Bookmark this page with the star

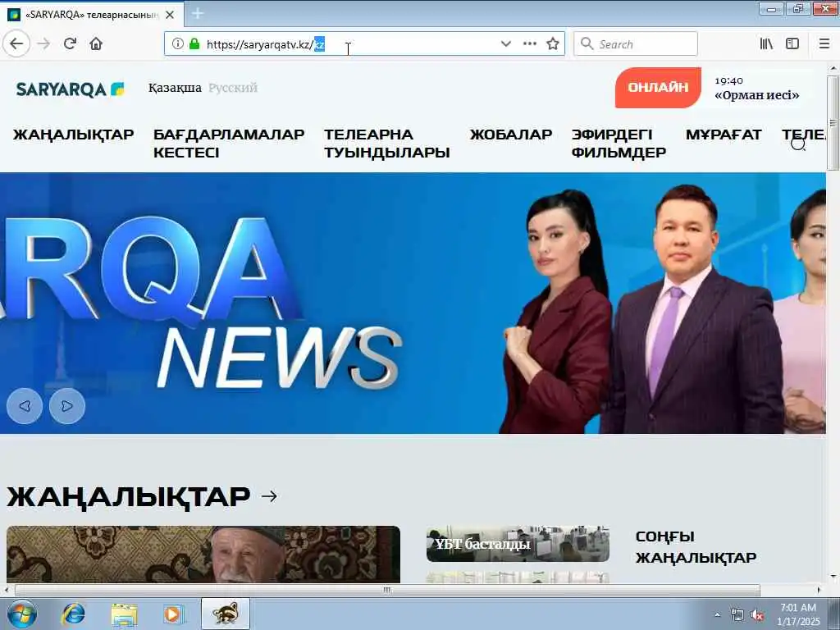tap(553, 44)
